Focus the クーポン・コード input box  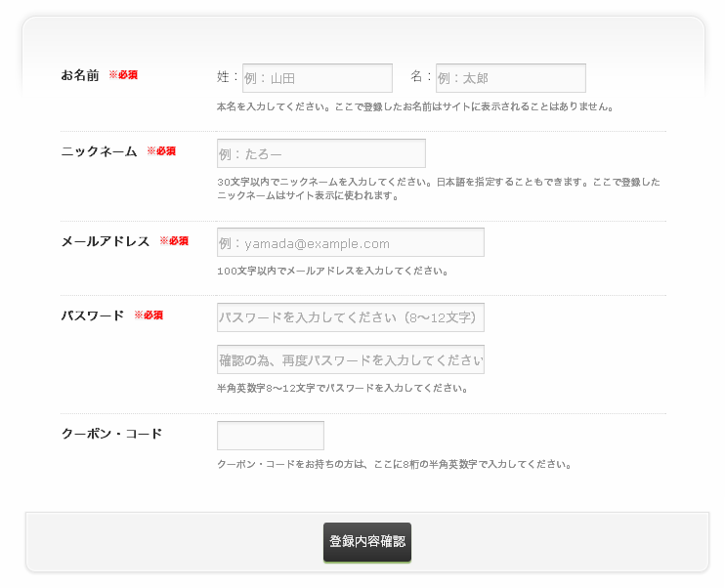pyautogui.click(x=270, y=436)
